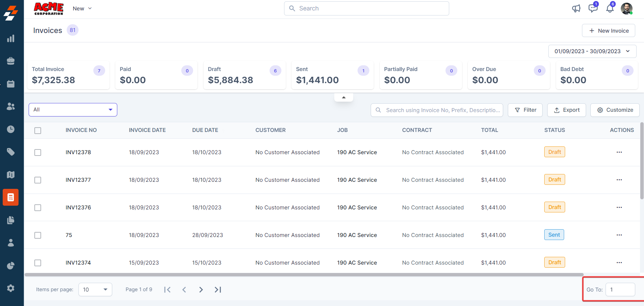Go to the last page of invoices
Image resolution: width=644 pixels, height=306 pixels.
pos(218,290)
